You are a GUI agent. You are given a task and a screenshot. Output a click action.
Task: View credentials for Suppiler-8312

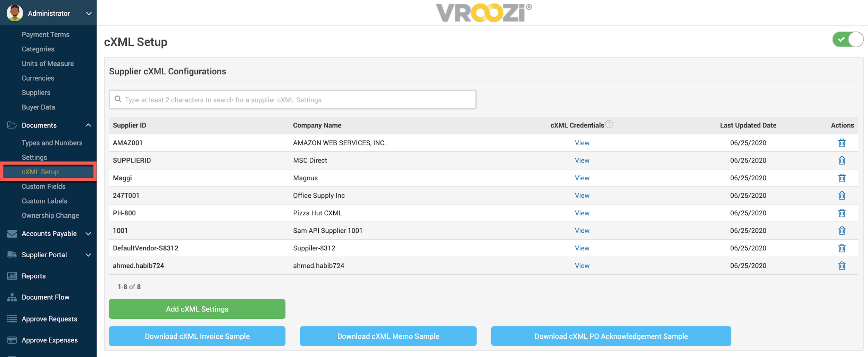(582, 248)
